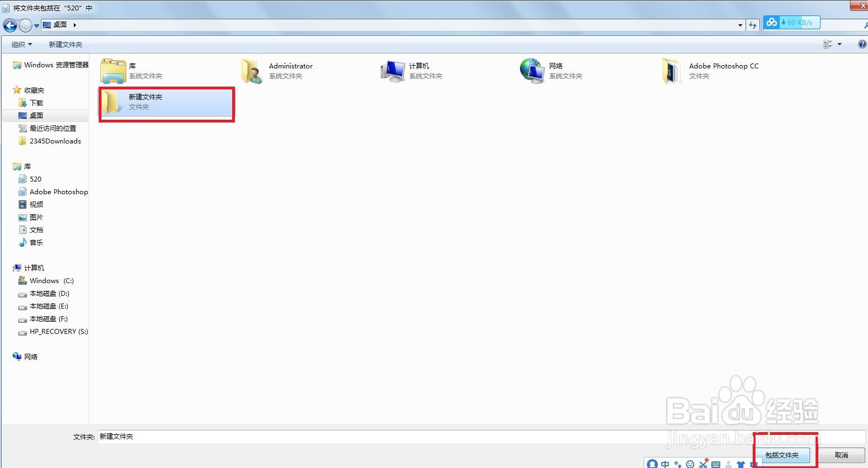Open 本地磁盘 (F:) in sidebar
This screenshot has width=868, height=468.
tap(43, 318)
